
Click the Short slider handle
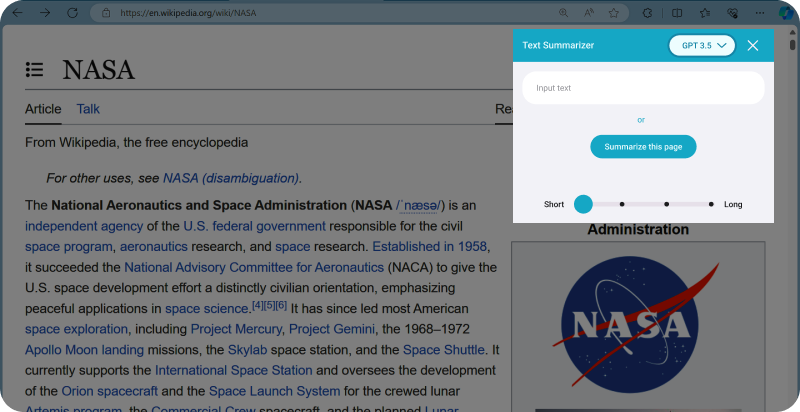tap(583, 204)
